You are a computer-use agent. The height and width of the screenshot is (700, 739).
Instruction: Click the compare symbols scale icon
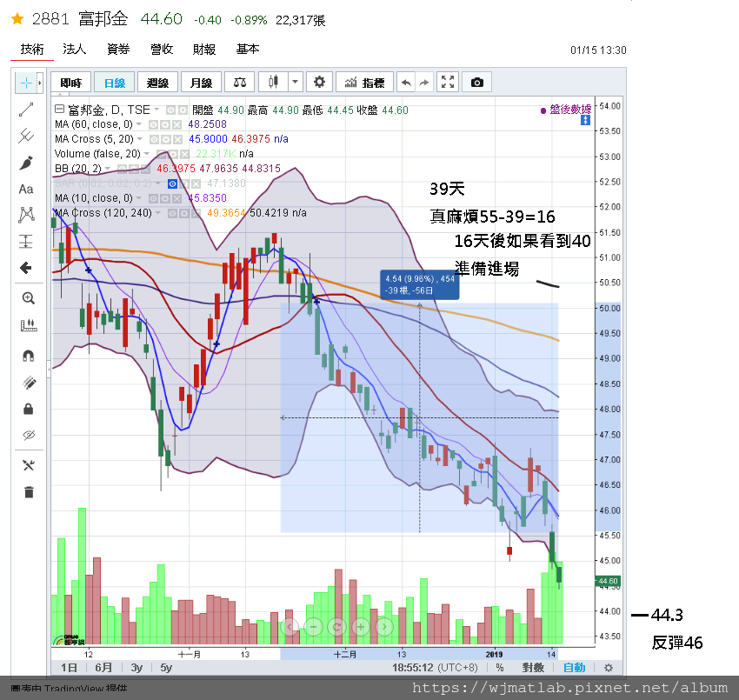coord(239,83)
